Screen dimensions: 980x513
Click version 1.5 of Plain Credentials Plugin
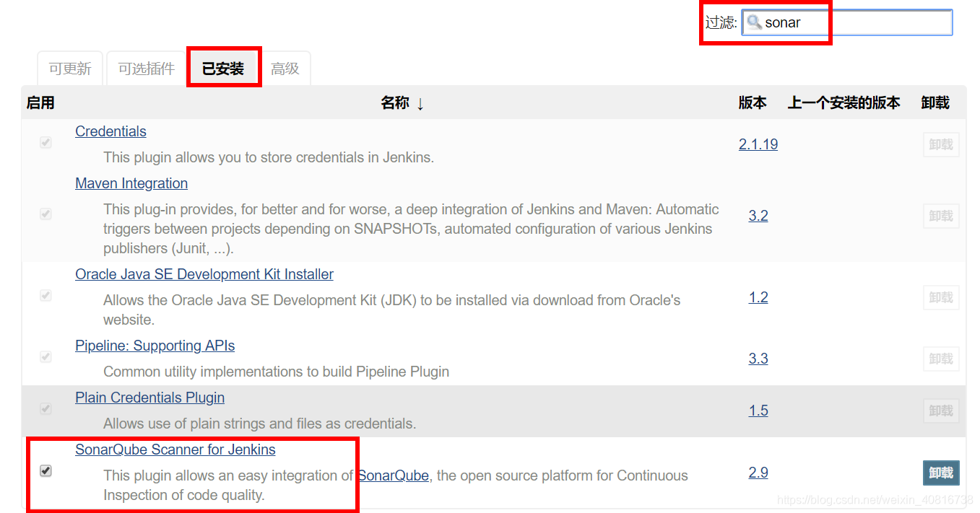(758, 411)
